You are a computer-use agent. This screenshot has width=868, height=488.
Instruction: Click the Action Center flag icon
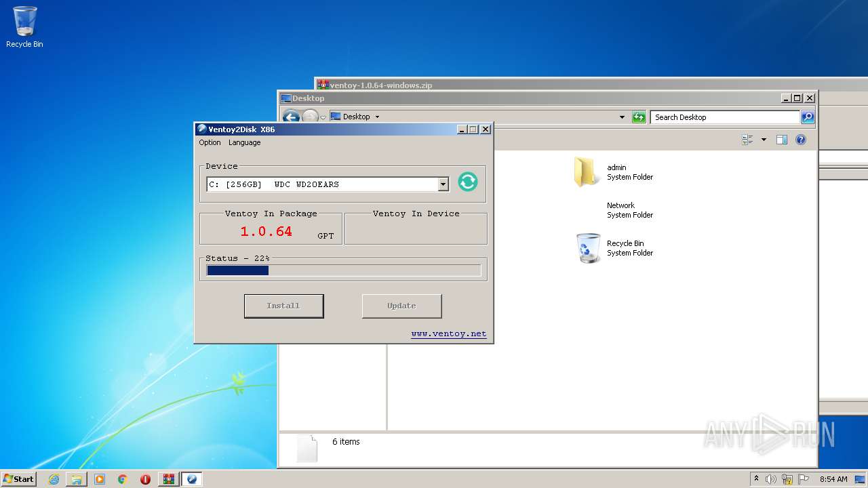[x=804, y=479]
